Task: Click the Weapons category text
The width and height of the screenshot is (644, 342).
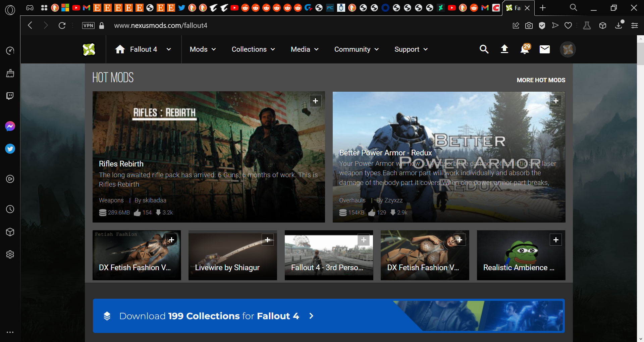Action: tap(111, 200)
